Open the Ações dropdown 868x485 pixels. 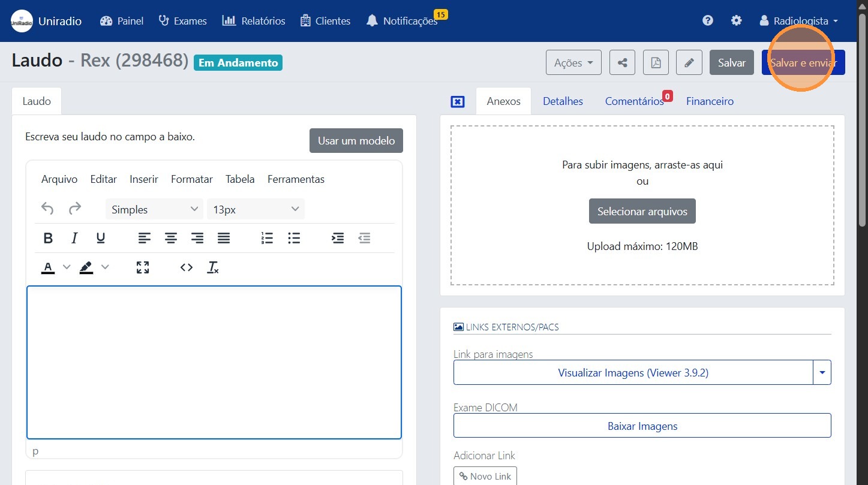(x=573, y=62)
